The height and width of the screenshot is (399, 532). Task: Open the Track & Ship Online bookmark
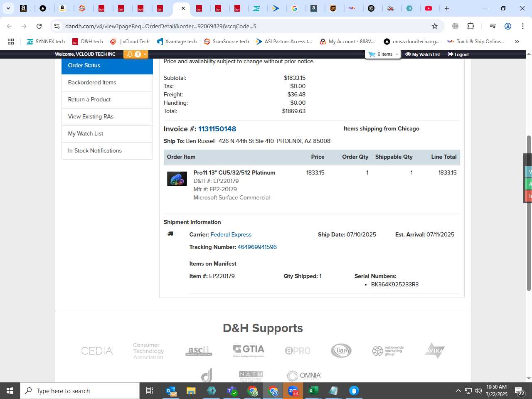(476, 42)
